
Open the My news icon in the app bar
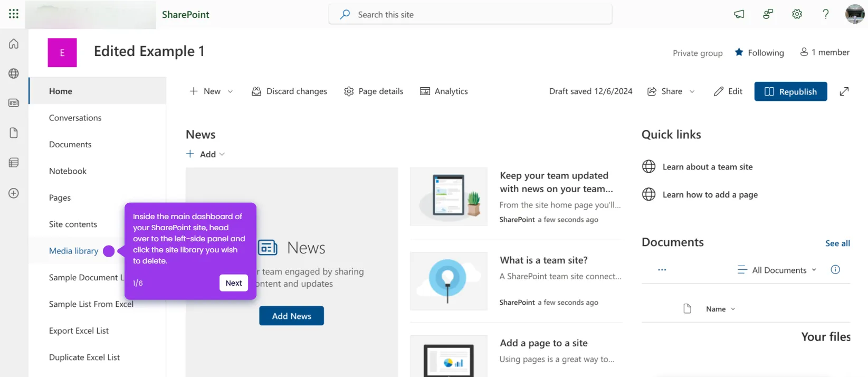tap(14, 103)
